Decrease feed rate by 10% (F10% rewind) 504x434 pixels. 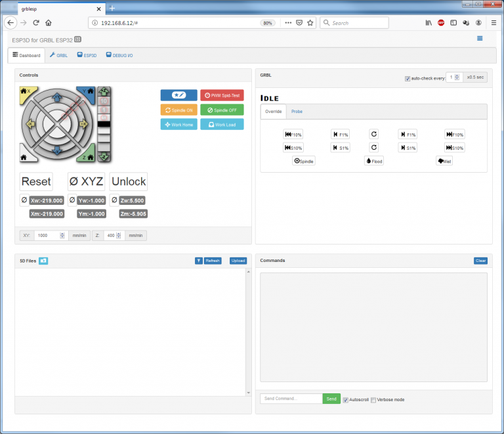click(293, 135)
